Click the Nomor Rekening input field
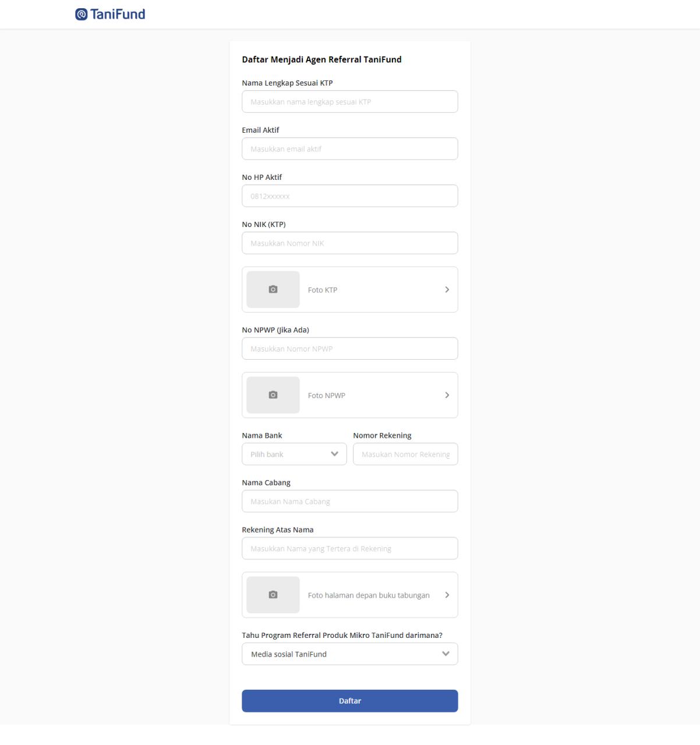Viewport: 700px width, 745px height. (405, 454)
